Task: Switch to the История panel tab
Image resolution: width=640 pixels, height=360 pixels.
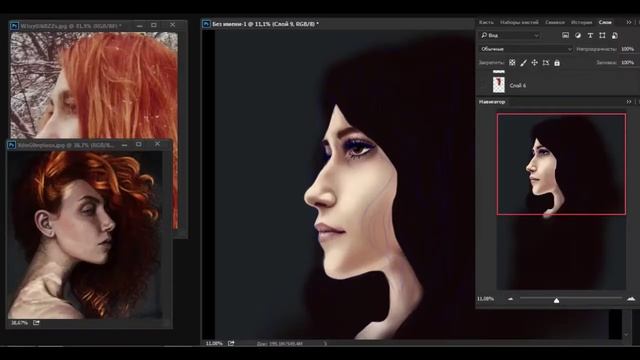Action: click(581, 22)
